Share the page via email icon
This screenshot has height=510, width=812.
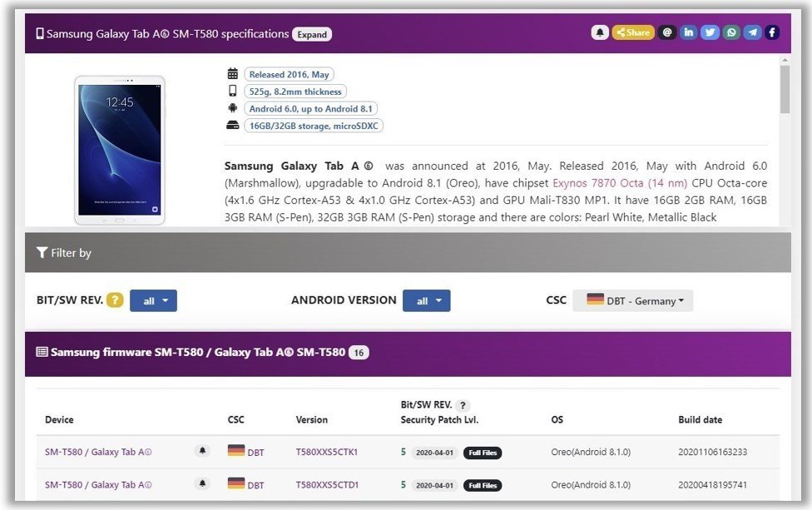coord(666,32)
